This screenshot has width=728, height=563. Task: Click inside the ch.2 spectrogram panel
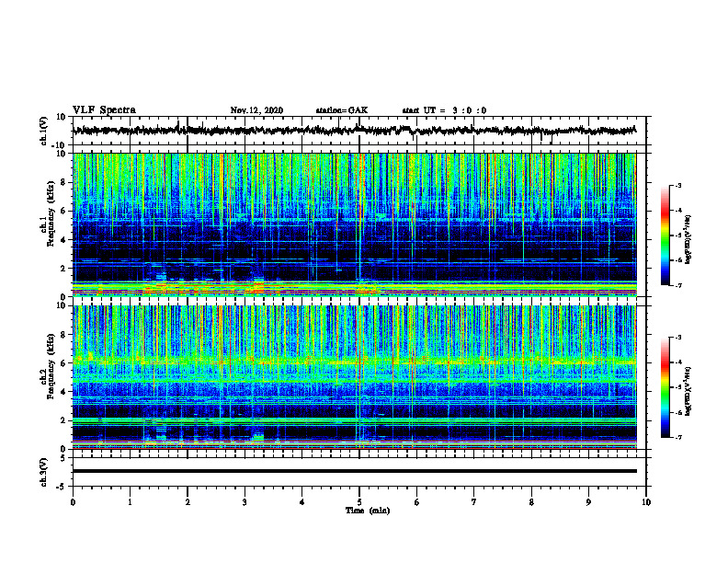(x=354, y=377)
